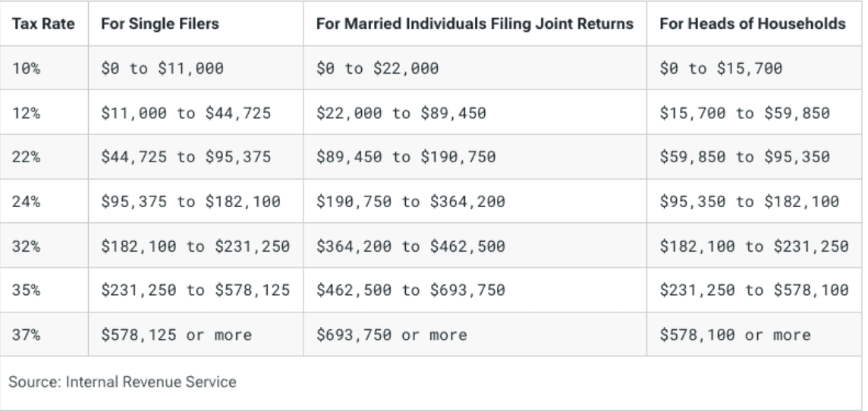This screenshot has height=411, width=868.
Task: Click the Married Individuals Filing Joint Returns header
Action: coord(473,25)
